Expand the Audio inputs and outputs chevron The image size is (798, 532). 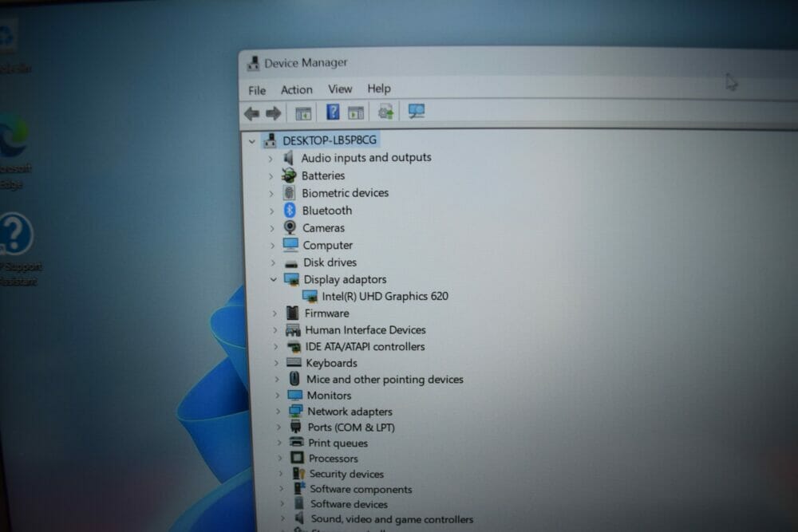click(271, 159)
